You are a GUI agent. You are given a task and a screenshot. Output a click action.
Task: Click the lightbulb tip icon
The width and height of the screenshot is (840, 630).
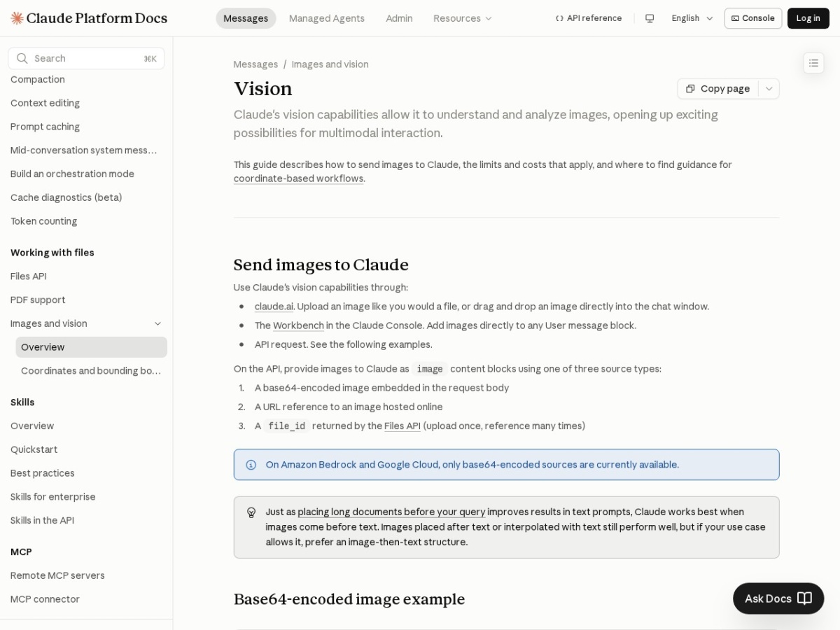pyautogui.click(x=251, y=512)
